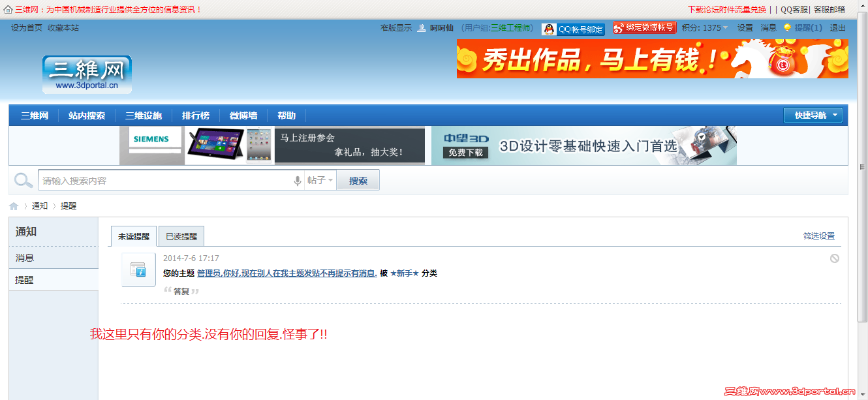Click the 答复 reply link

(x=181, y=291)
